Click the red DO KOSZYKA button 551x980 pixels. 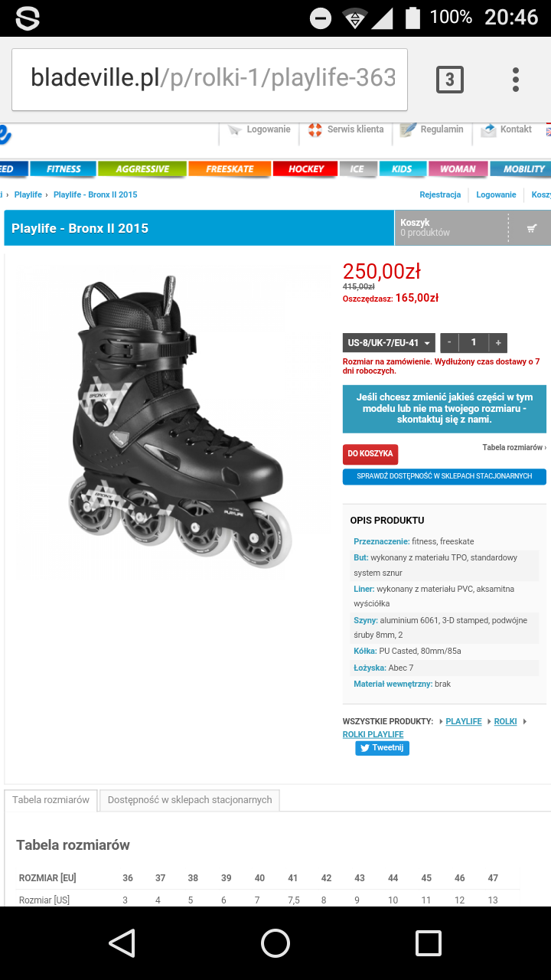(370, 454)
